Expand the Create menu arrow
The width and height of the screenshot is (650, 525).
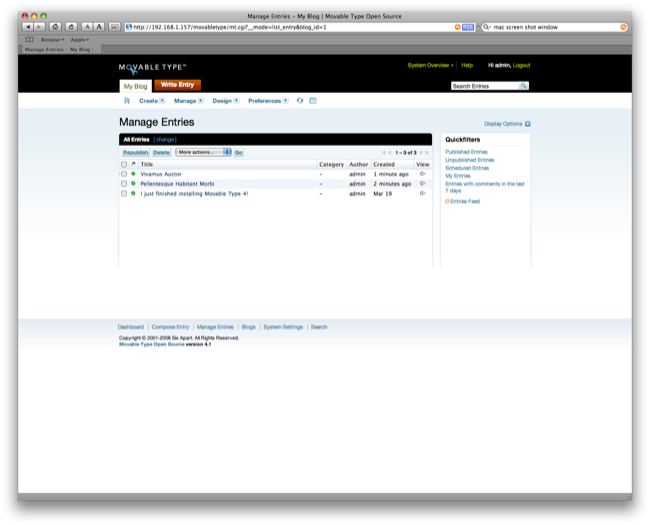point(162,101)
